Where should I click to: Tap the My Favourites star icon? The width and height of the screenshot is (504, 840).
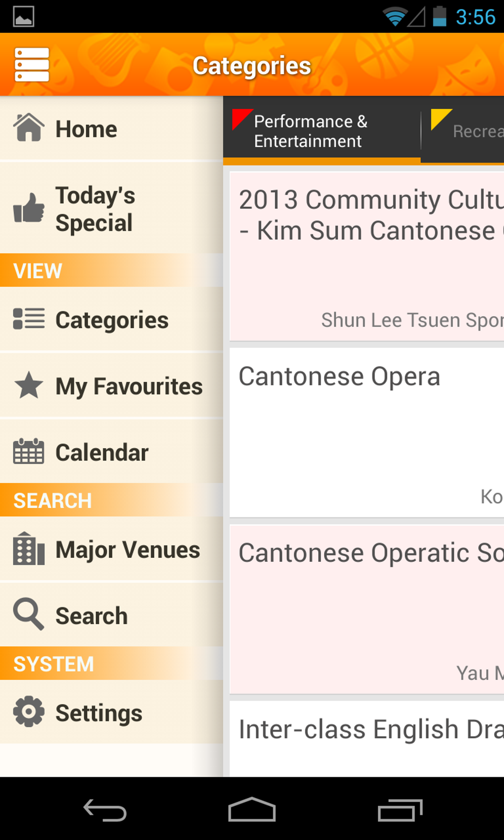(x=29, y=385)
